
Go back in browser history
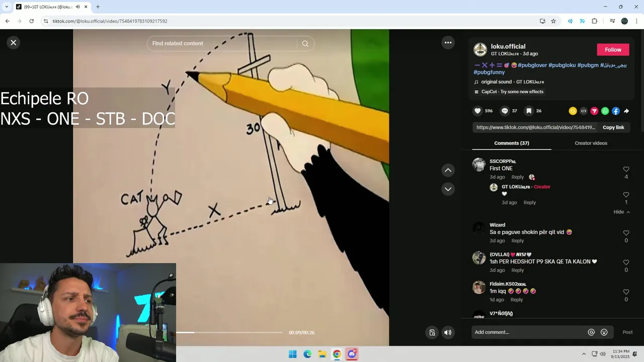tap(7, 21)
